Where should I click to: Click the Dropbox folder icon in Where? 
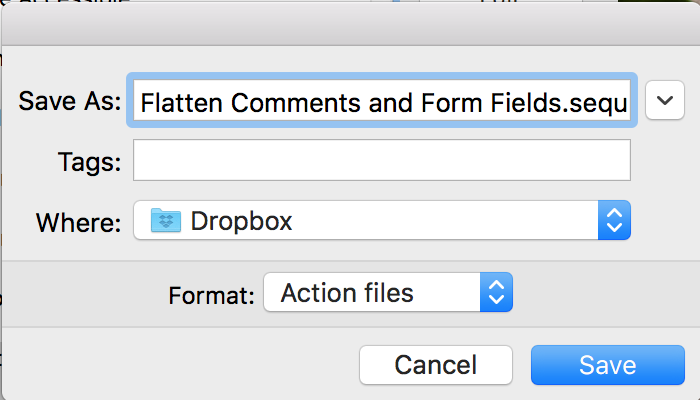pos(164,220)
